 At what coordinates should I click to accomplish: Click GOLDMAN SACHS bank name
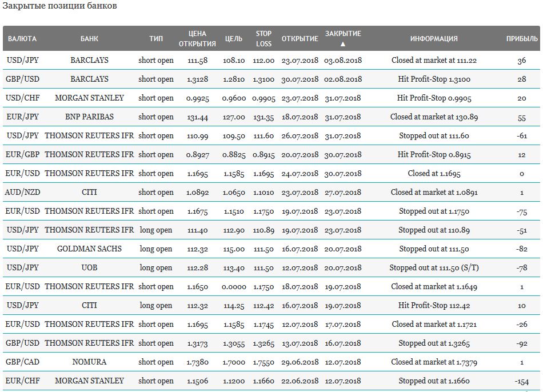(89, 249)
